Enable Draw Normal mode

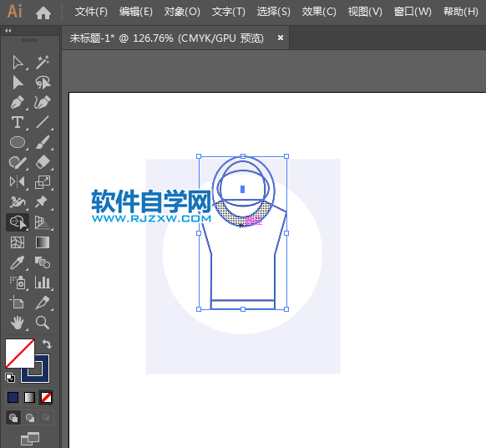(13, 418)
